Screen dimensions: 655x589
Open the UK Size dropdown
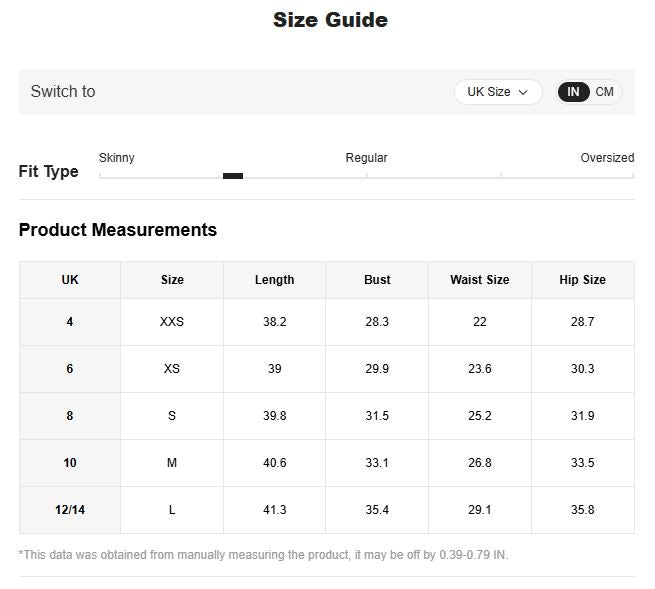click(x=497, y=92)
